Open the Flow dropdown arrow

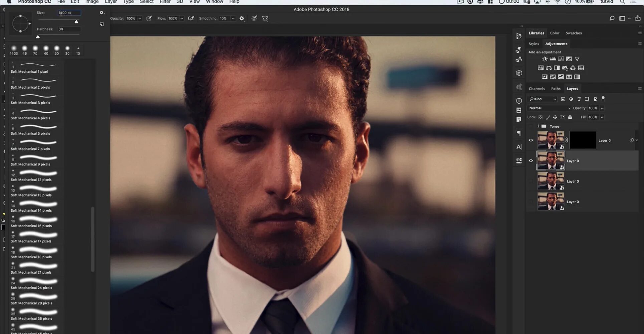pyautogui.click(x=182, y=19)
